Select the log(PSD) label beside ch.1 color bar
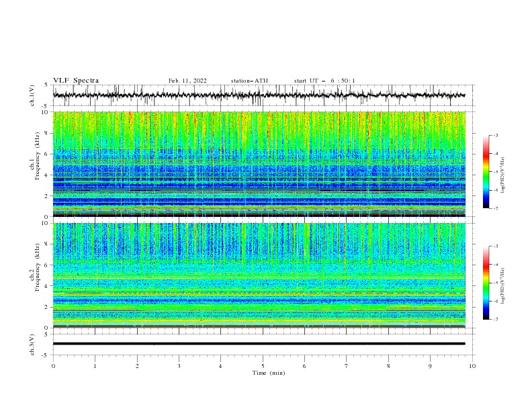The height and width of the screenshot is (411, 532). (503, 175)
